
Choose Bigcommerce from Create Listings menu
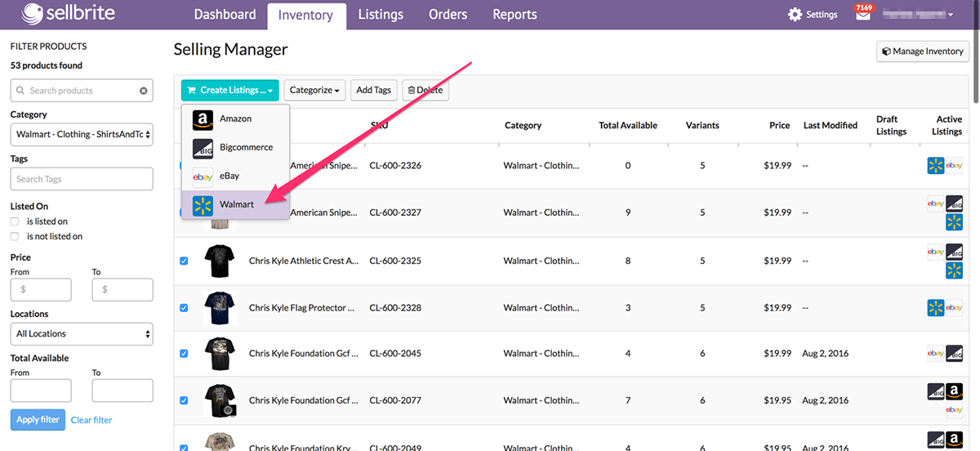tap(235, 148)
